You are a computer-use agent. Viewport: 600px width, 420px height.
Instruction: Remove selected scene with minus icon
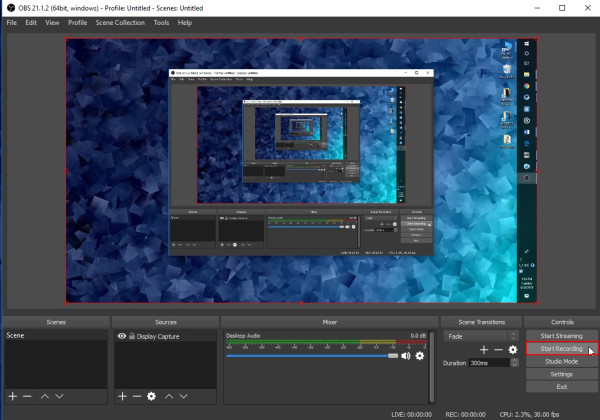(27, 396)
